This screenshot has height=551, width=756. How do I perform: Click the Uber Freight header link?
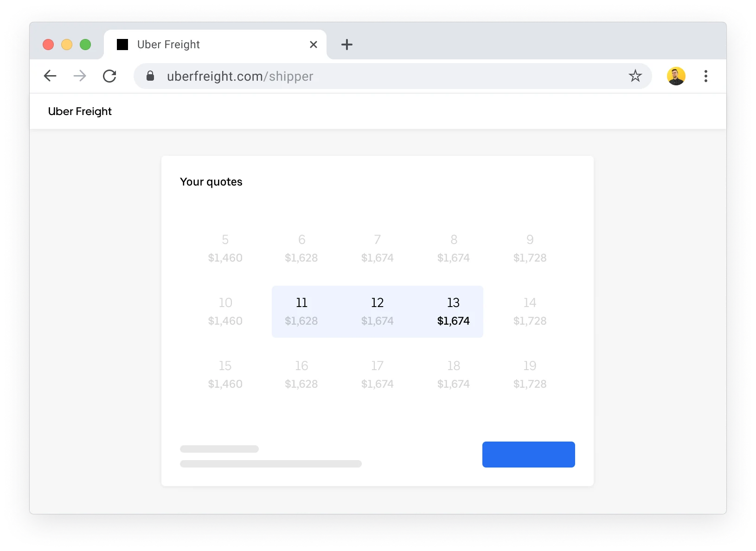click(x=80, y=111)
